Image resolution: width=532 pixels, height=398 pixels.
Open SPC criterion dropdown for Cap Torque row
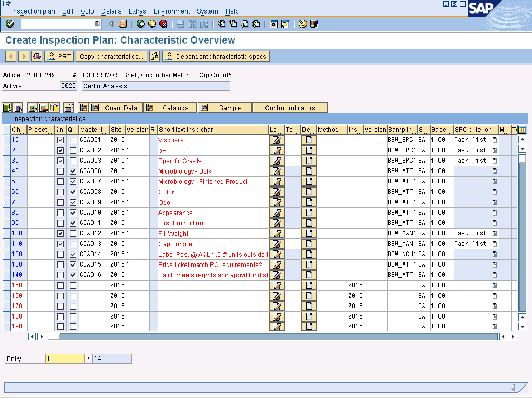[495, 244]
